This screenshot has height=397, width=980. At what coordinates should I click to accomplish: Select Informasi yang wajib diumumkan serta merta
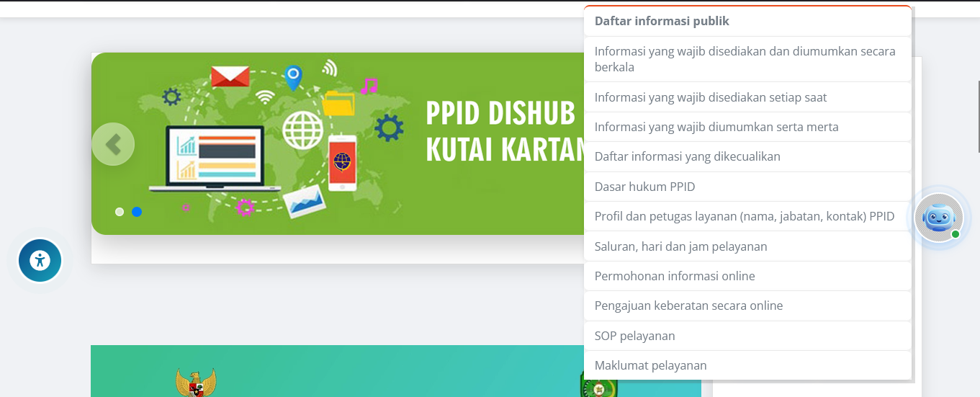747,127
